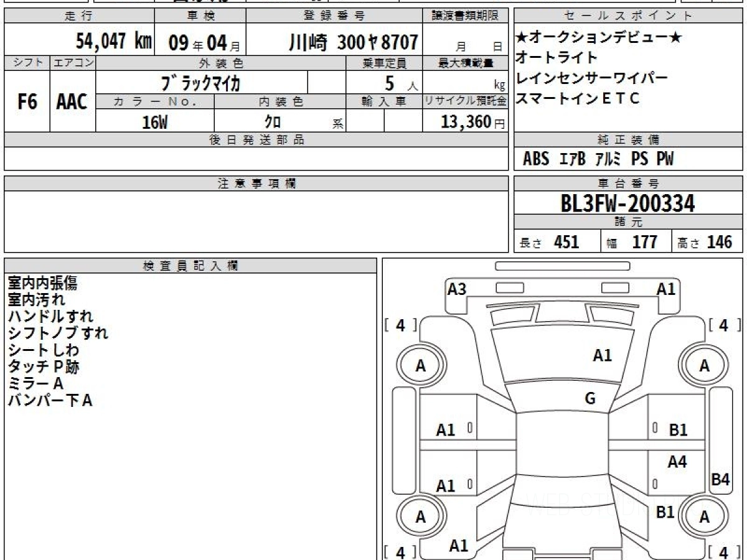Select the height value 高さ 146
This screenshot has height=560, width=747.
click(705, 242)
